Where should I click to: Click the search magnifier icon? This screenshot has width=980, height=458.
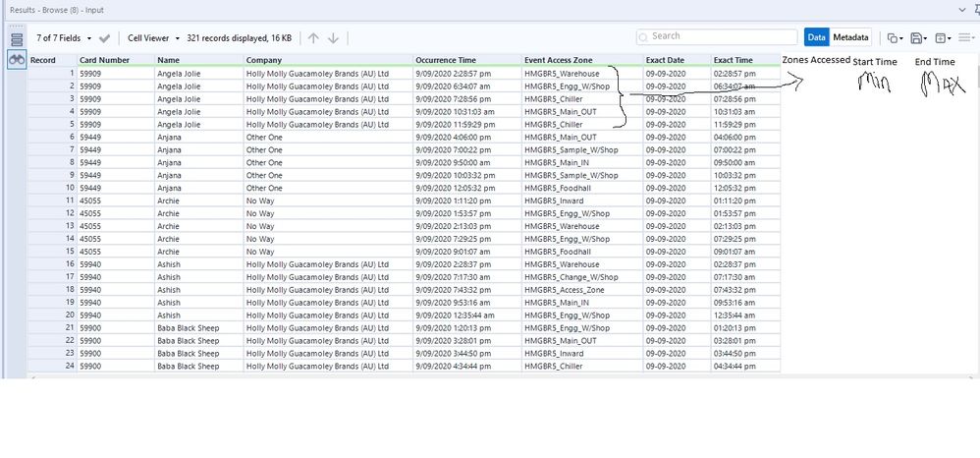pyautogui.click(x=644, y=37)
